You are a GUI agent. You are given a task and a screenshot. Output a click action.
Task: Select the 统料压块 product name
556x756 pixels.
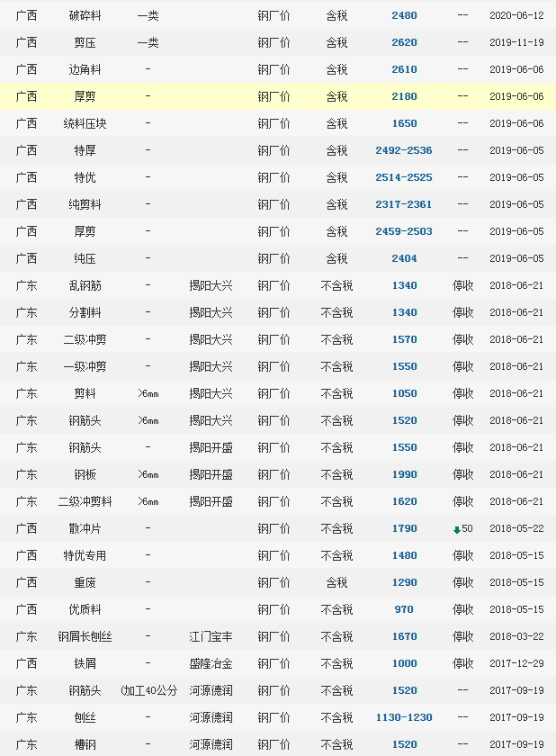(x=85, y=123)
